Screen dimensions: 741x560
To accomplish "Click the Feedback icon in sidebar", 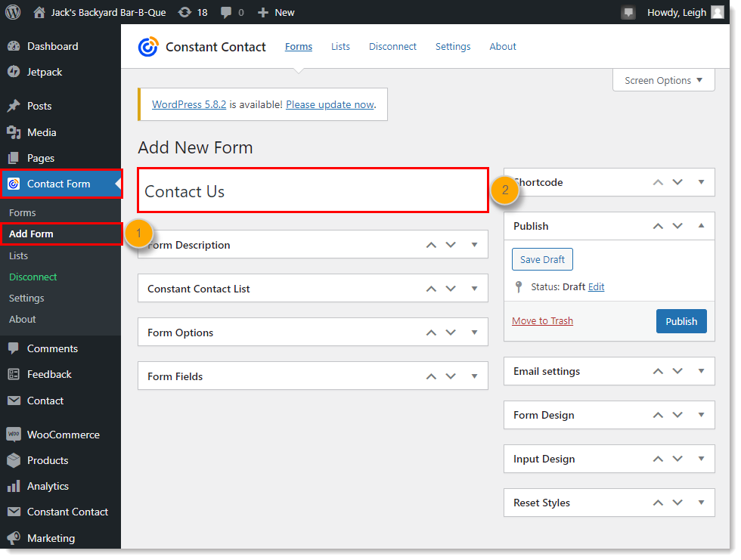I will coord(14,374).
